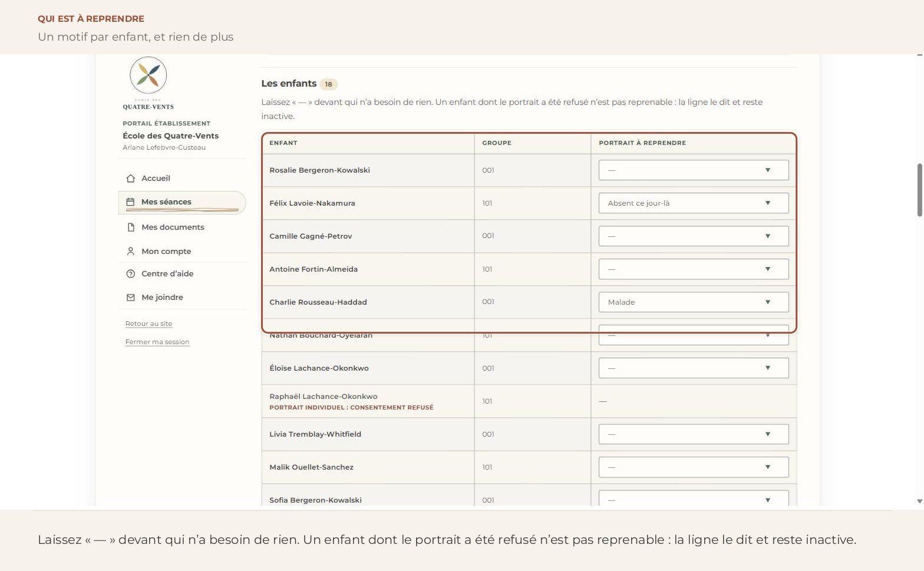Click the Mon compte person icon
This screenshot has height=571, width=924.
click(x=131, y=252)
